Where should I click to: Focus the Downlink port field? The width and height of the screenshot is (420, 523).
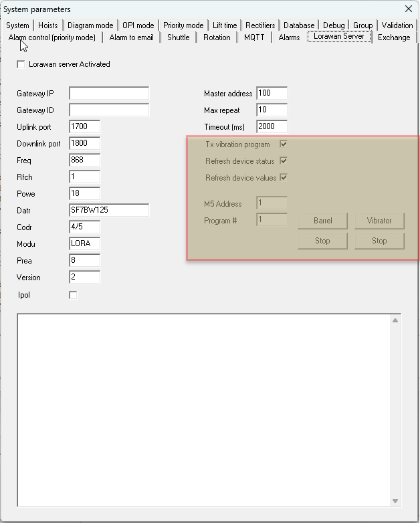[85, 143]
